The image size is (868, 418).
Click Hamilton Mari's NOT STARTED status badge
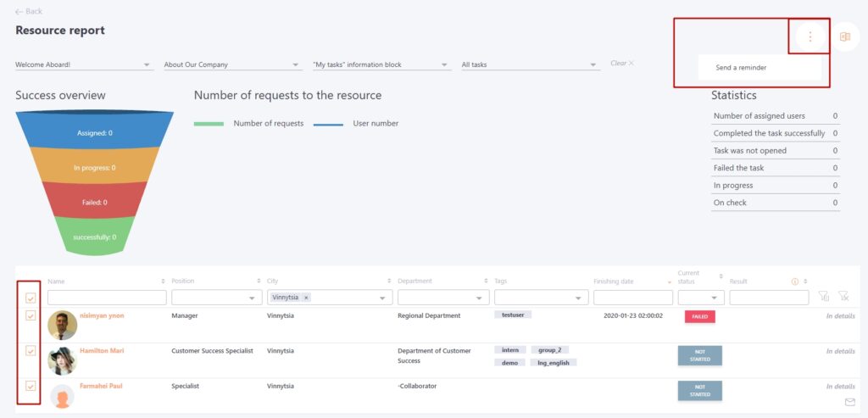pyautogui.click(x=699, y=355)
